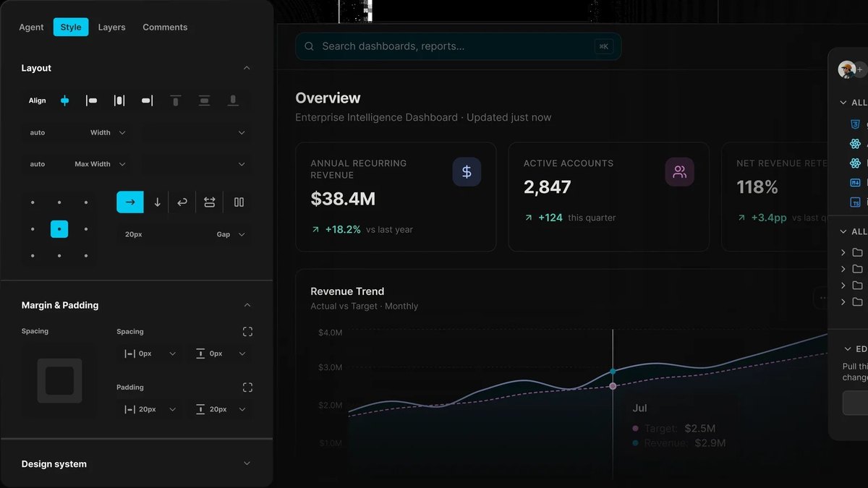This screenshot has width=868, height=488.
Task: Select the align left icon
Action: tap(92, 100)
